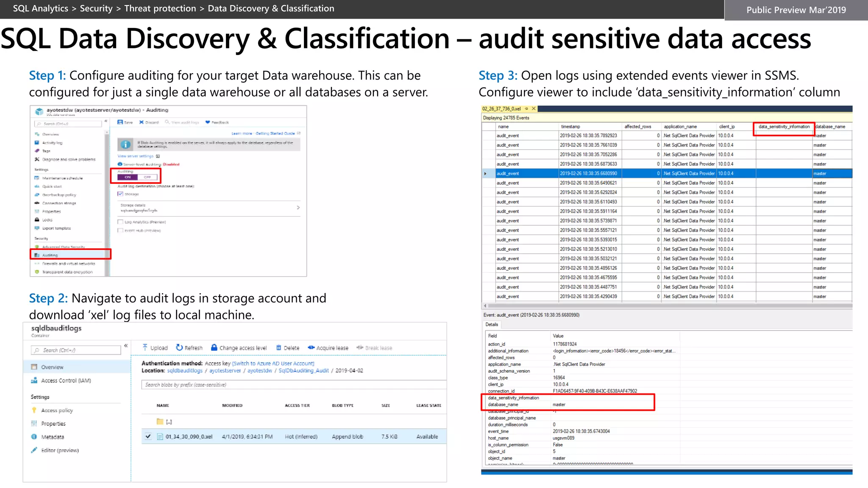Screen dimensions: 868x488
Task: Click vertical scrollbar in ayotestdw sidebar
Action: tap(107, 203)
